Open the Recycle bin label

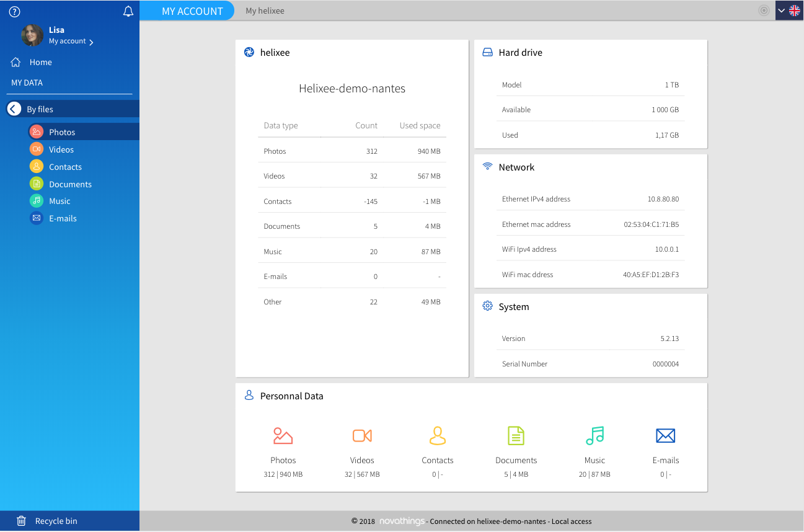56,521
